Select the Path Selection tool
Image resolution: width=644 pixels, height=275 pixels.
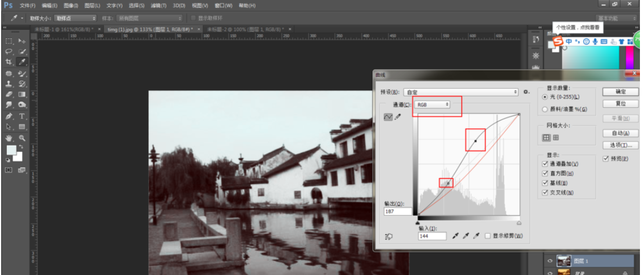pos(9,127)
